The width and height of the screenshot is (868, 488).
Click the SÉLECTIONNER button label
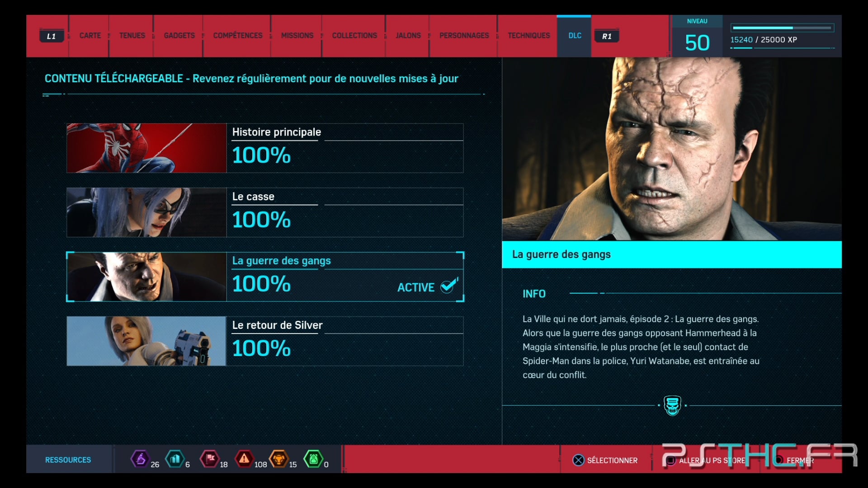[x=612, y=460]
